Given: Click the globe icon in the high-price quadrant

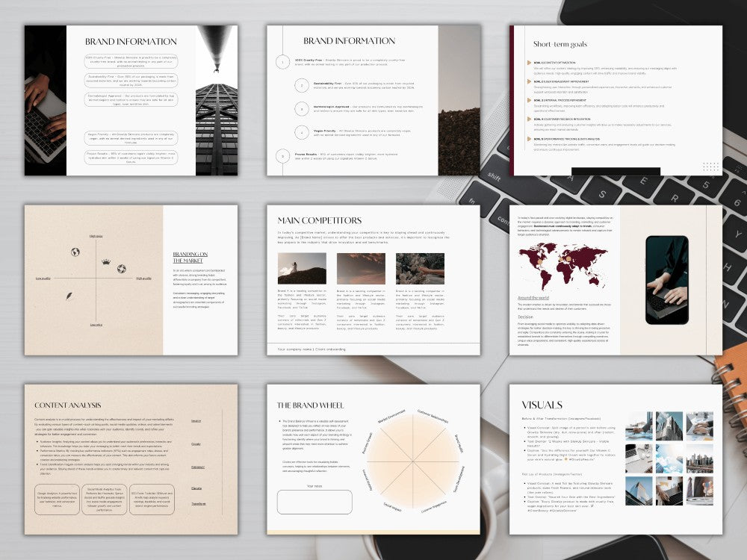Looking at the screenshot, I should point(75,252).
